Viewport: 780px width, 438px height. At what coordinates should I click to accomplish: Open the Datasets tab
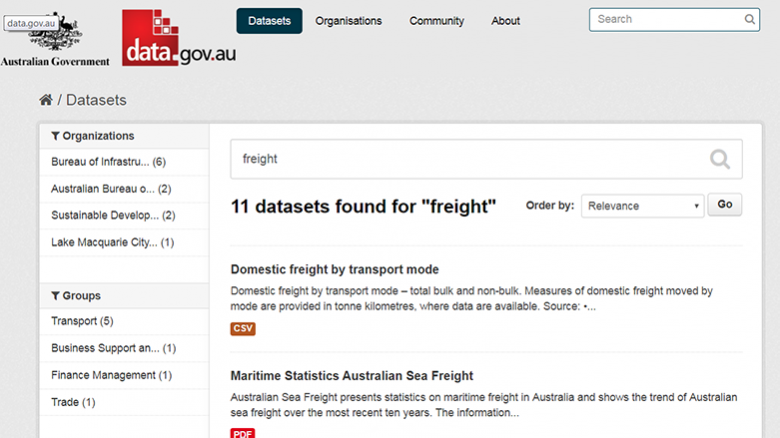(x=269, y=21)
